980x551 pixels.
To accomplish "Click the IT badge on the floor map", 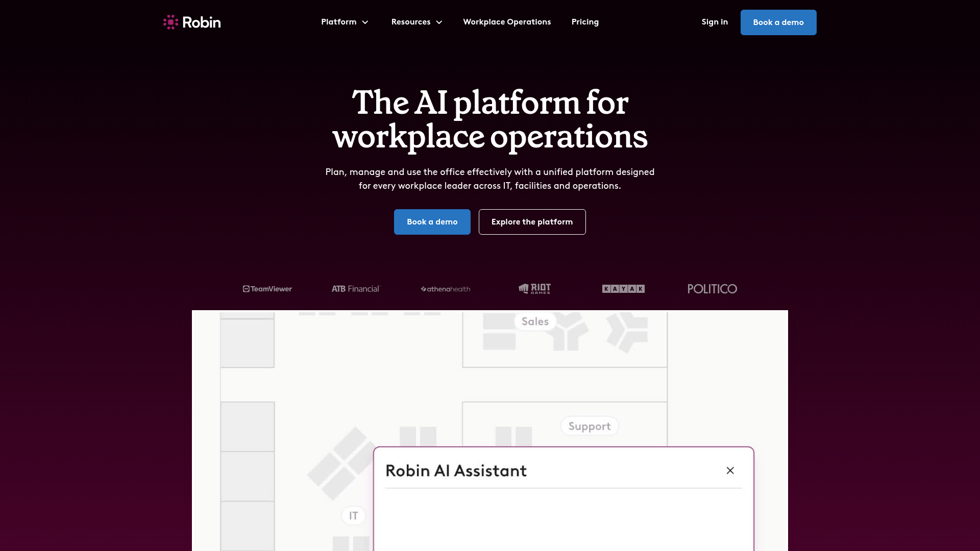I will click(x=353, y=515).
